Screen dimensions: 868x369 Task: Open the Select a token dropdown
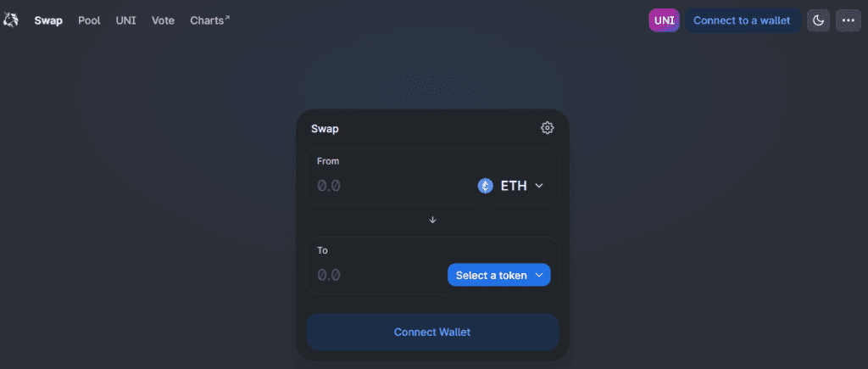(498, 275)
